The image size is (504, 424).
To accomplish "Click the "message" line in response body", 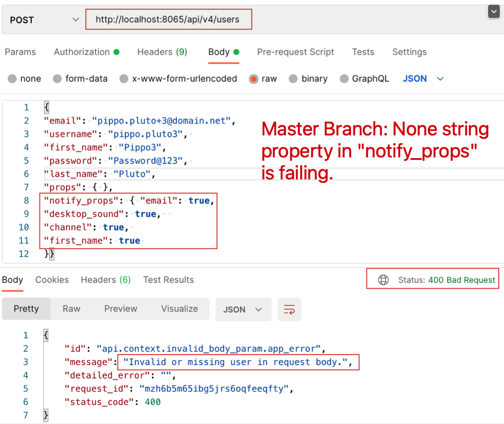I will click(x=208, y=362).
